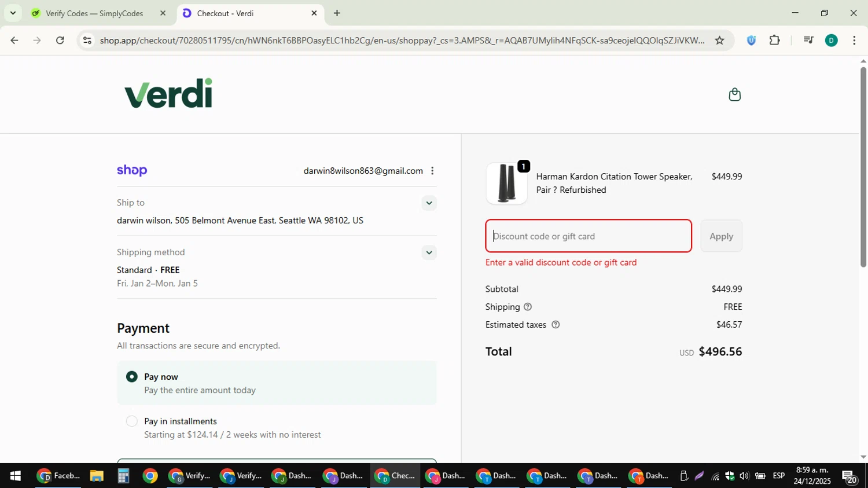Click the Estimated taxes help icon
The height and width of the screenshot is (488, 868).
[x=556, y=325]
